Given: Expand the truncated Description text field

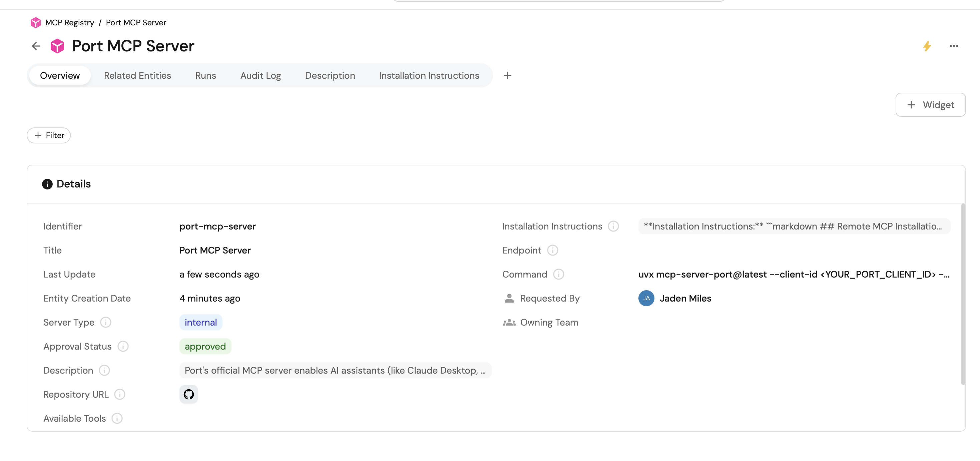Looking at the screenshot, I should coord(335,370).
